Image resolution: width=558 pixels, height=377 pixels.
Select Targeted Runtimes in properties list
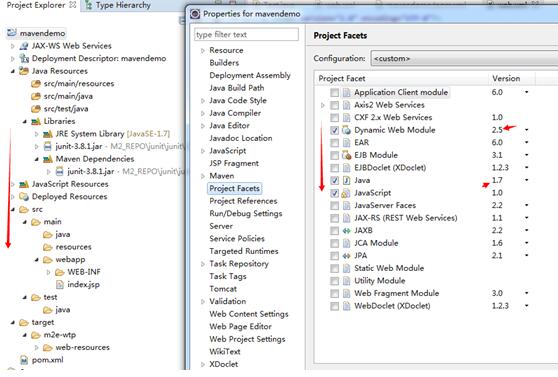(x=244, y=251)
